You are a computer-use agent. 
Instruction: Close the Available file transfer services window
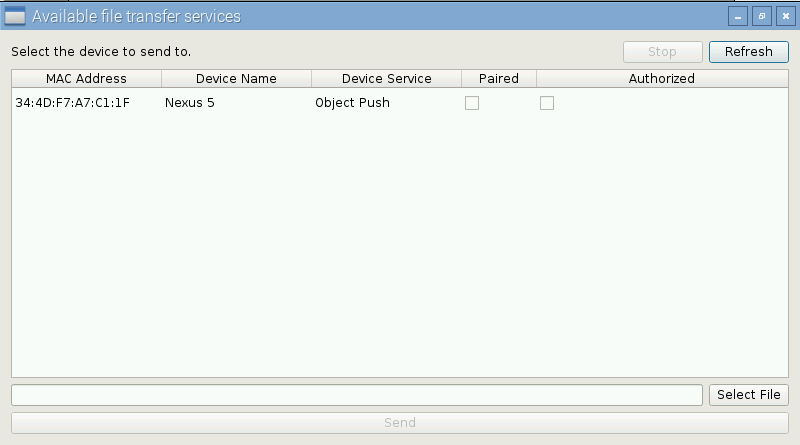785,17
